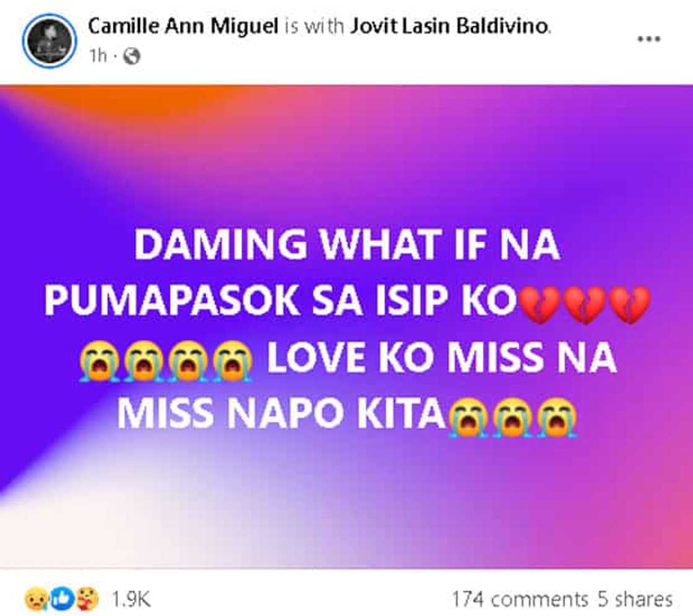Click the globe Public privacy icon
Viewport: 693px width, 616px height.
click(x=132, y=56)
